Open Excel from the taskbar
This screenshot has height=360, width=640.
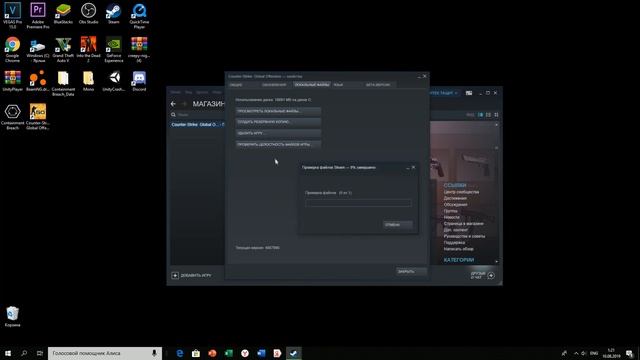click(229, 353)
